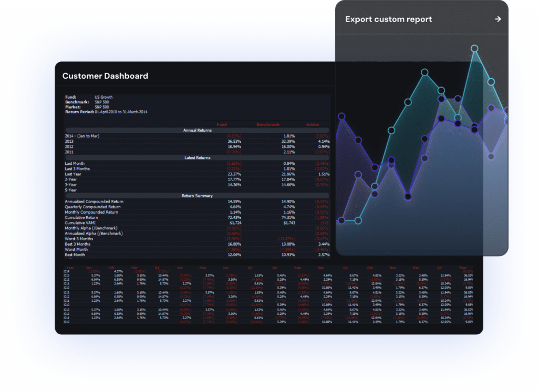Click the Q1 column header in monthly table
Image resolution: width=538 pixels, height=392 pixels.
coord(157,268)
